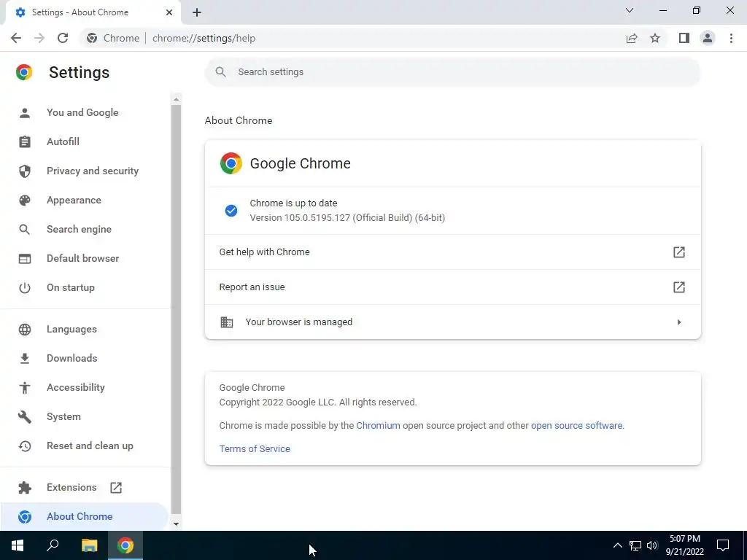
Task: Click the search magnifier icon in settings
Action: click(220, 72)
